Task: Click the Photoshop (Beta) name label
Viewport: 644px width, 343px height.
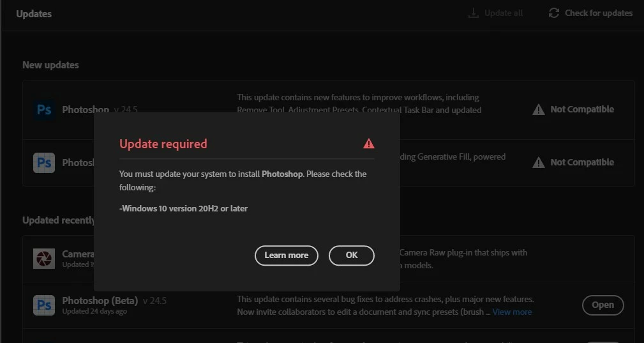Action: [100, 301]
